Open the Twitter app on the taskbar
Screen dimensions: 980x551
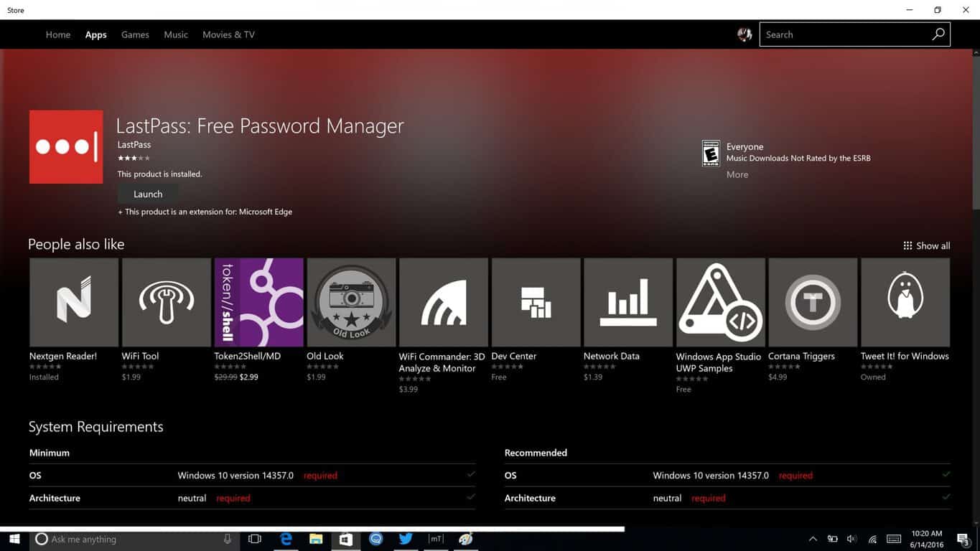pos(406,539)
